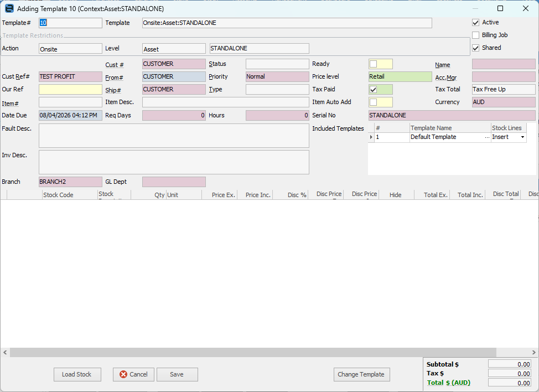Save the template

coord(177,374)
